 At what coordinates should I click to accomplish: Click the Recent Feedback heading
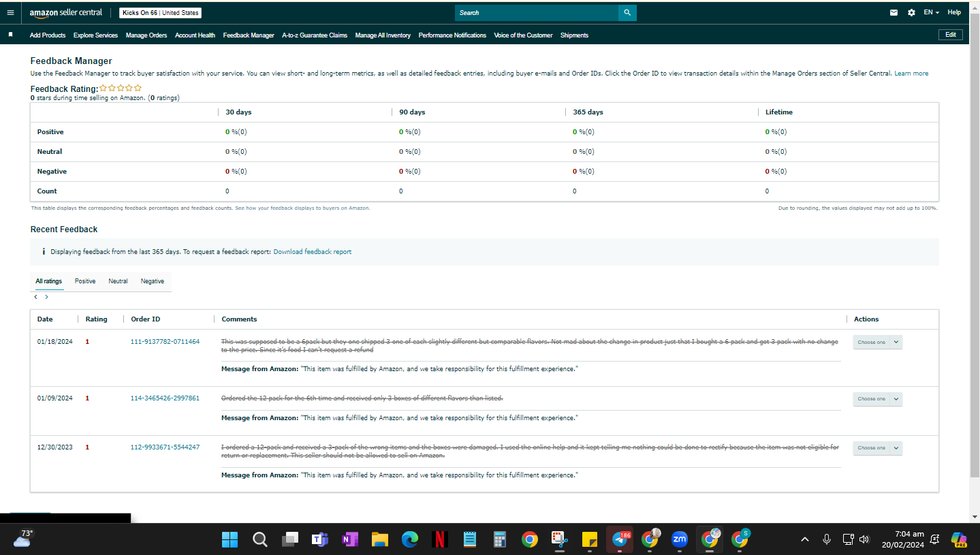click(x=64, y=229)
